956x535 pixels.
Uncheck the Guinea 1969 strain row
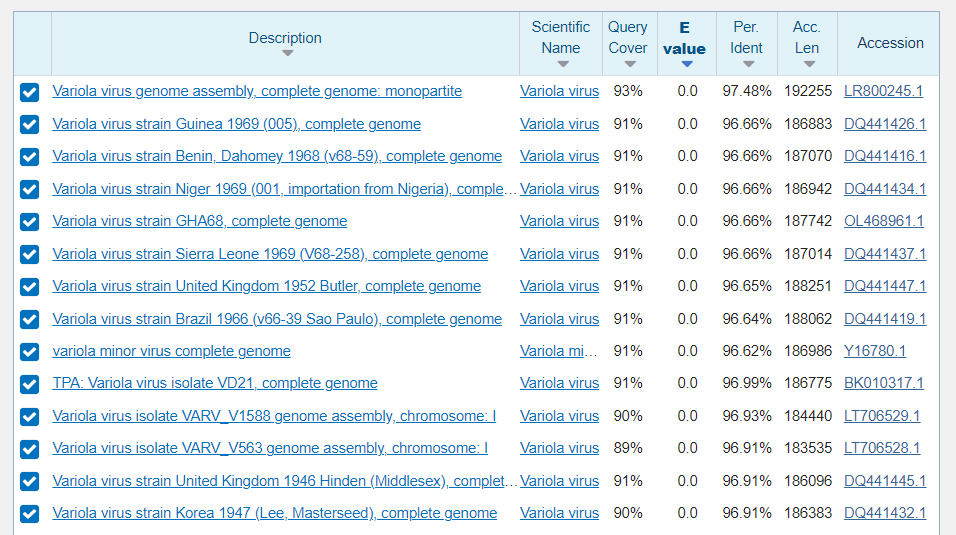tap(30, 124)
